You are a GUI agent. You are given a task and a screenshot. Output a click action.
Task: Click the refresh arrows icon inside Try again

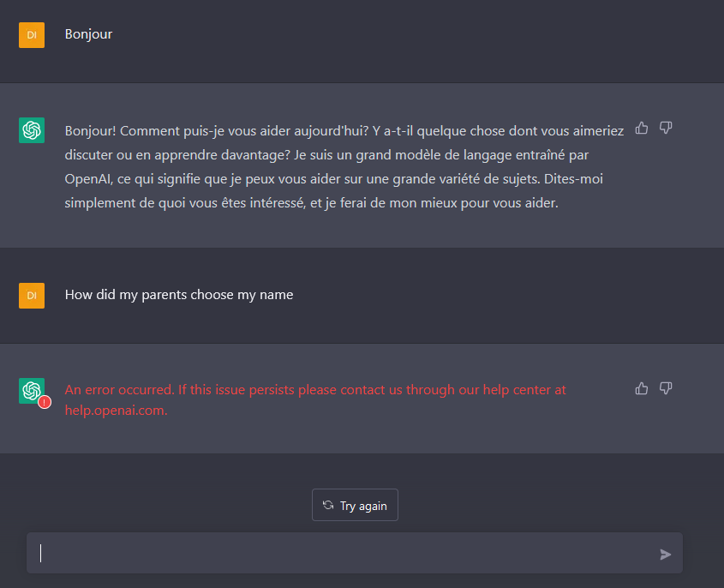(x=328, y=505)
